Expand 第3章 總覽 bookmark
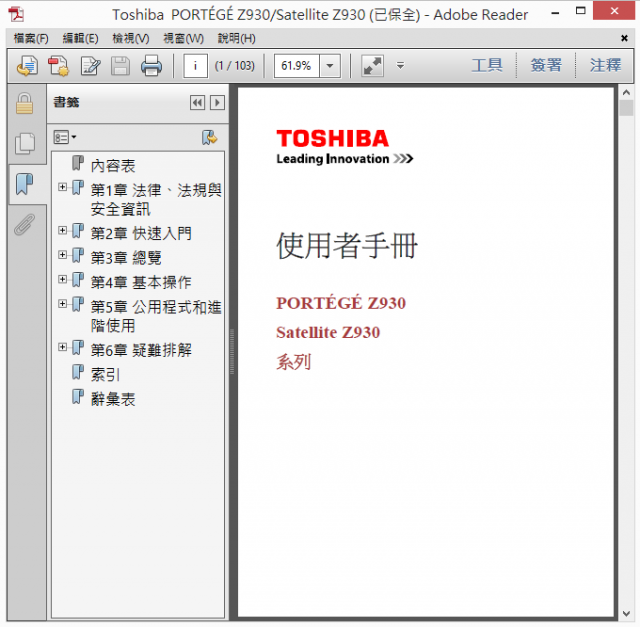640x627 pixels. [x=62, y=255]
